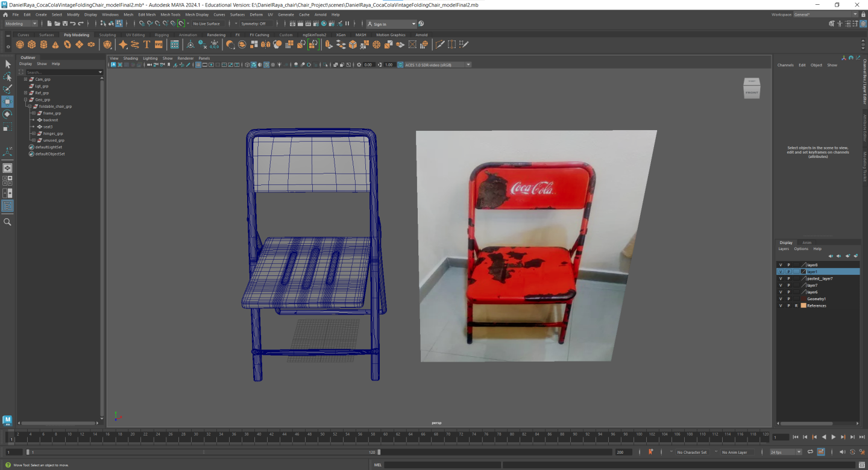Create a polygon cylinder from shelf

pyautogui.click(x=44, y=45)
